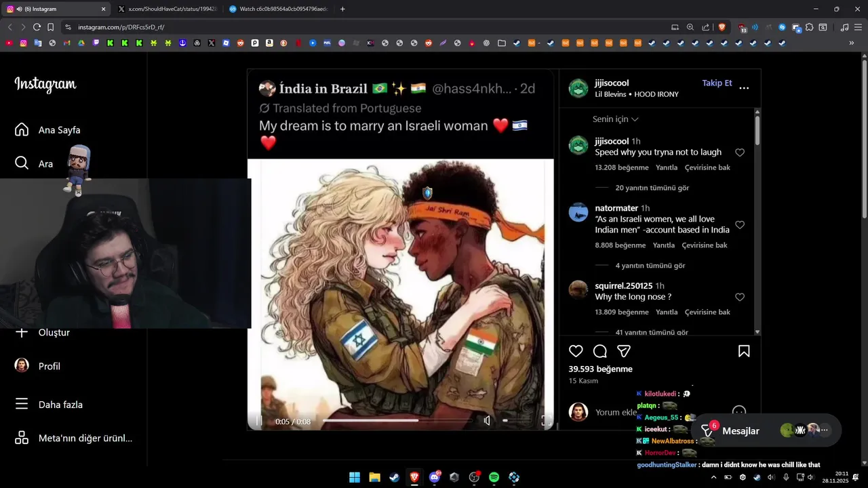Click the comment speech-bubble icon
This screenshot has width=868, height=488.
[x=600, y=351]
